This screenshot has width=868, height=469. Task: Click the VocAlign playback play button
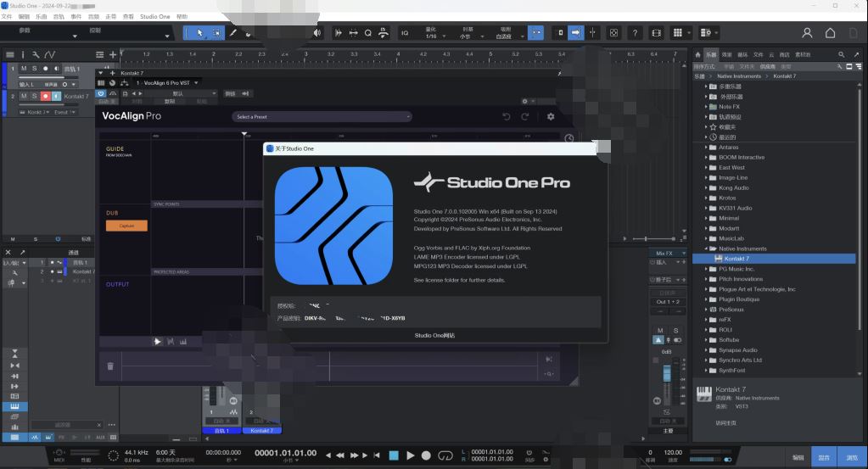[157, 342]
